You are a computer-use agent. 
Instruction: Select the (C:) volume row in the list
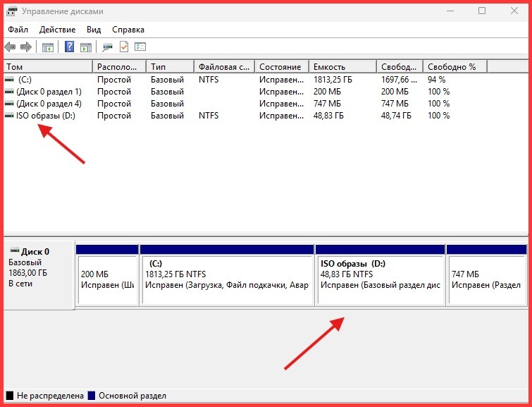tap(25, 80)
